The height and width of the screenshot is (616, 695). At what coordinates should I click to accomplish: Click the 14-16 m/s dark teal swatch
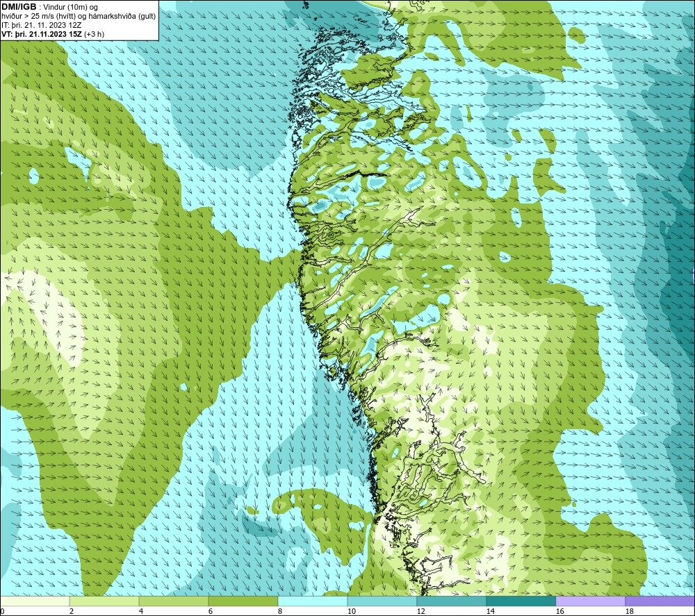click(x=521, y=601)
